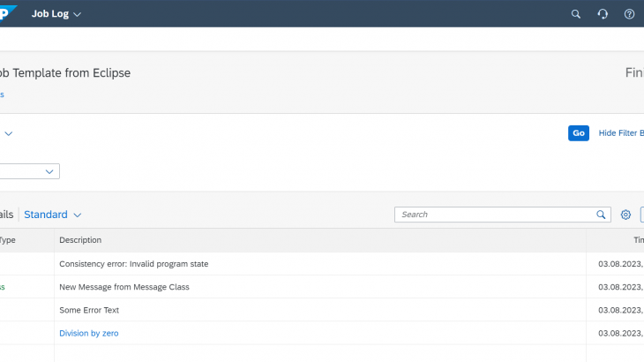Open the global search icon in header
Viewport: 644px width, 362px height.
(x=576, y=14)
